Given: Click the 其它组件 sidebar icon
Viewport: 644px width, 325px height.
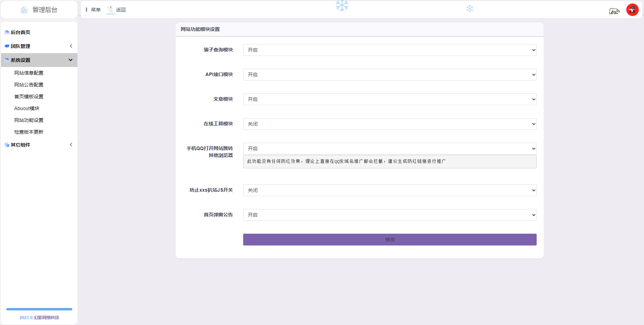Looking at the screenshot, I should [x=7, y=145].
